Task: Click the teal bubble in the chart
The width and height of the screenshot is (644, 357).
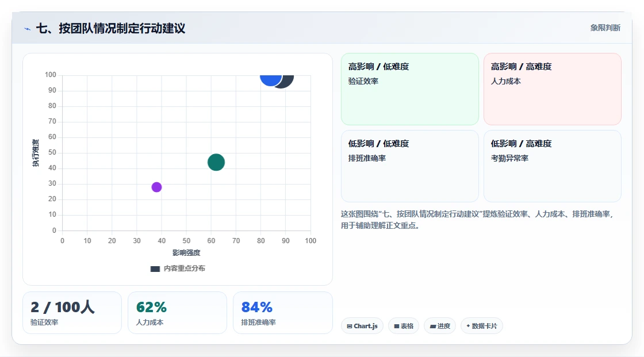Action: (x=216, y=162)
